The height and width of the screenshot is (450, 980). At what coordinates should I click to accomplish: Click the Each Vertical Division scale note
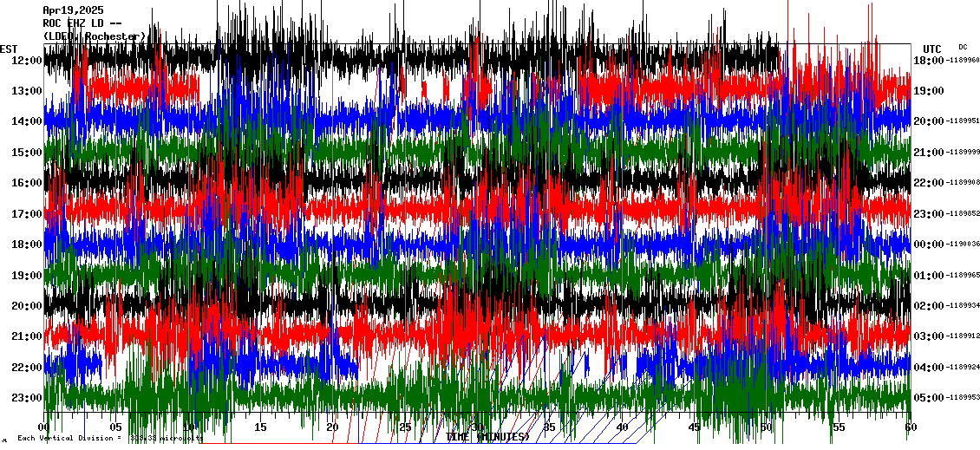pyautogui.click(x=109, y=438)
